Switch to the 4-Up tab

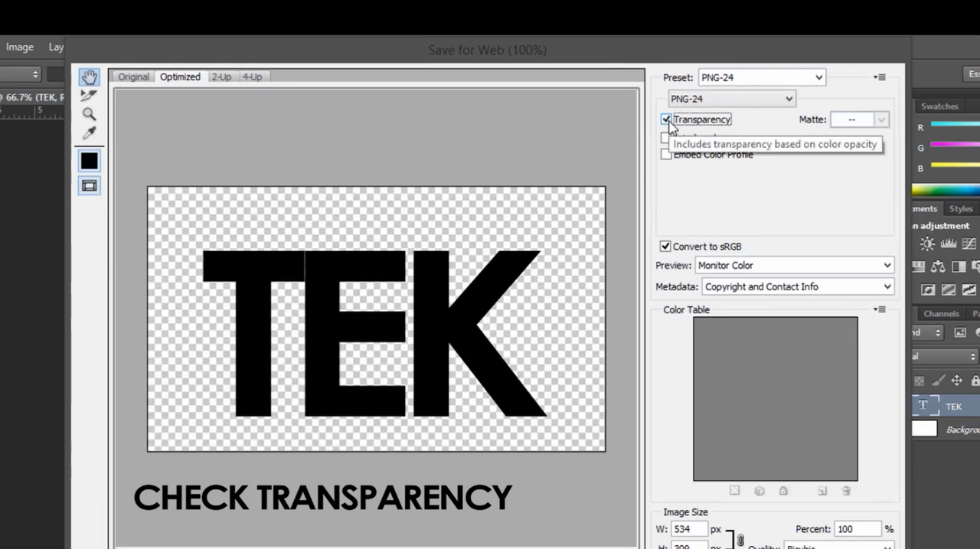tap(252, 77)
